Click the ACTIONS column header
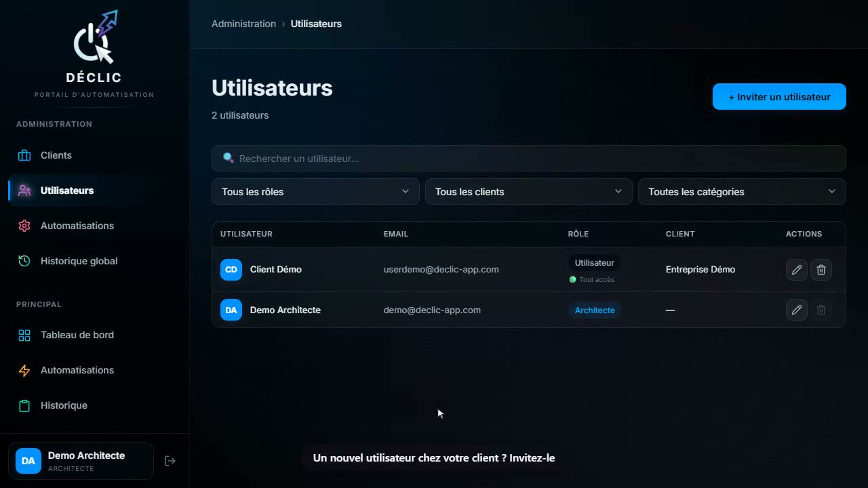This screenshot has width=868, height=488. pos(804,234)
